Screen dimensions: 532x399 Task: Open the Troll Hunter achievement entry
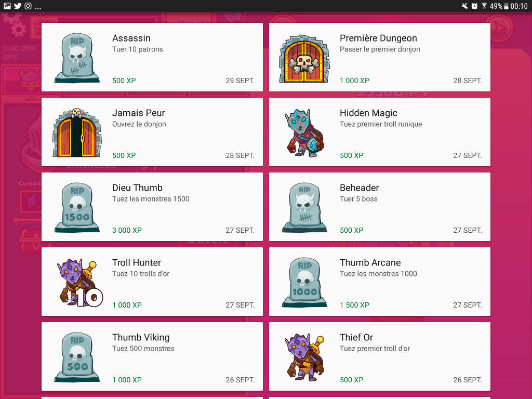click(x=152, y=282)
